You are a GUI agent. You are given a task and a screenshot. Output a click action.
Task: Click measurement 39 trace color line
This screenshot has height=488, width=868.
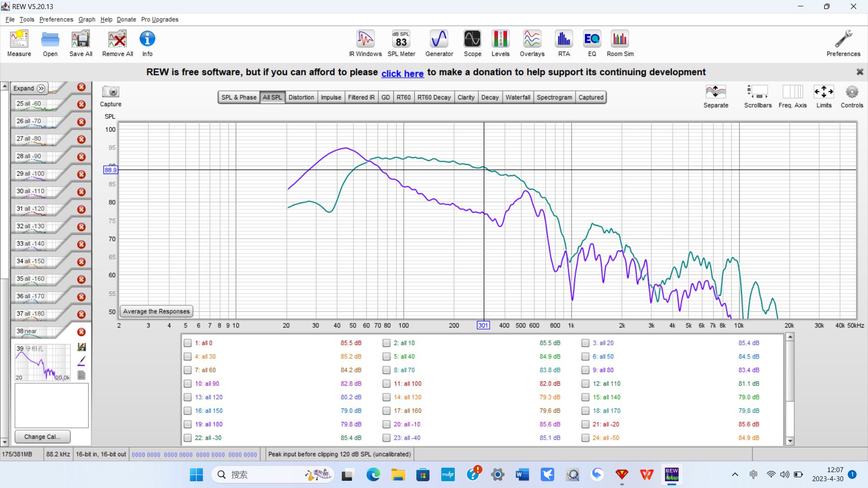tap(81, 361)
